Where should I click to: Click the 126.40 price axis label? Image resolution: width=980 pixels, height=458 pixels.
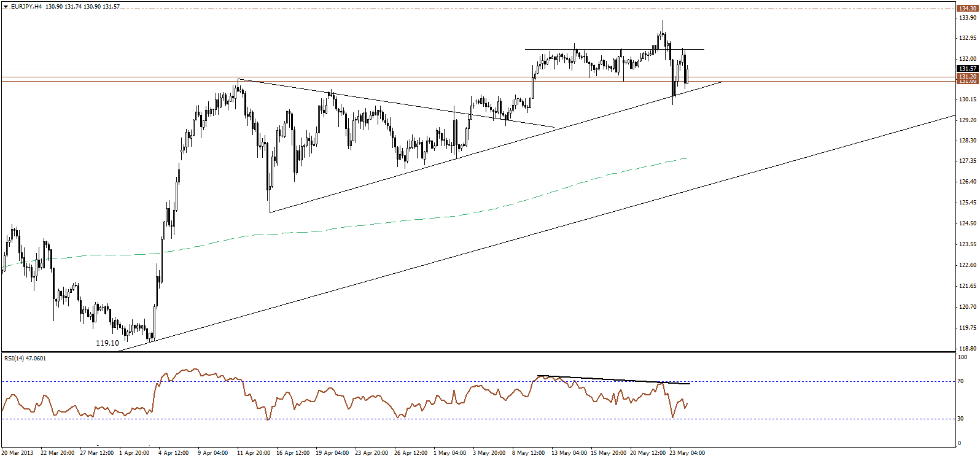pyautogui.click(x=967, y=182)
